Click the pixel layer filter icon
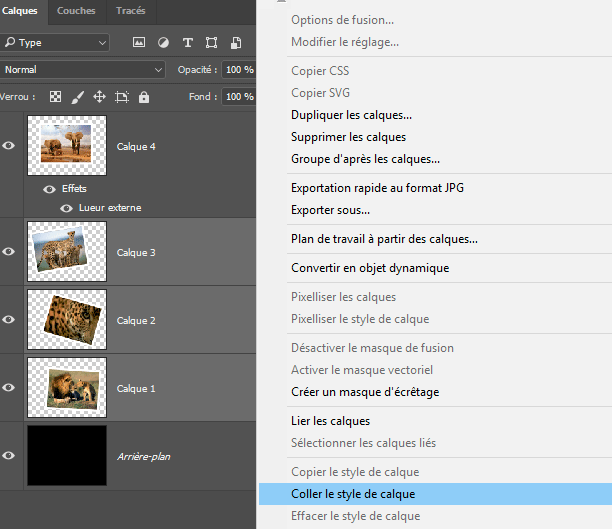The image size is (612, 529). click(139, 43)
